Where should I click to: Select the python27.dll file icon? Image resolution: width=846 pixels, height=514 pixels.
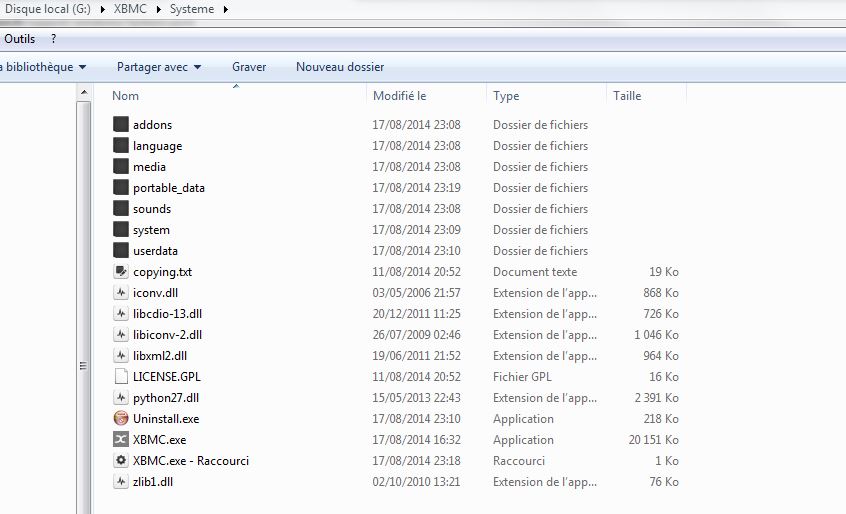pyautogui.click(x=121, y=398)
